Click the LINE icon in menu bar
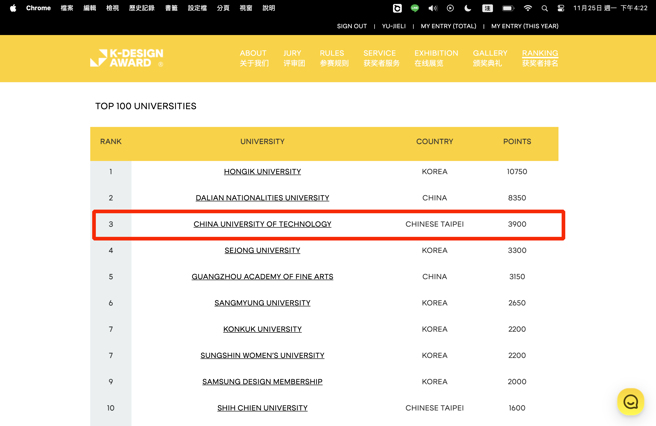This screenshot has height=426, width=656. pos(415,8)
